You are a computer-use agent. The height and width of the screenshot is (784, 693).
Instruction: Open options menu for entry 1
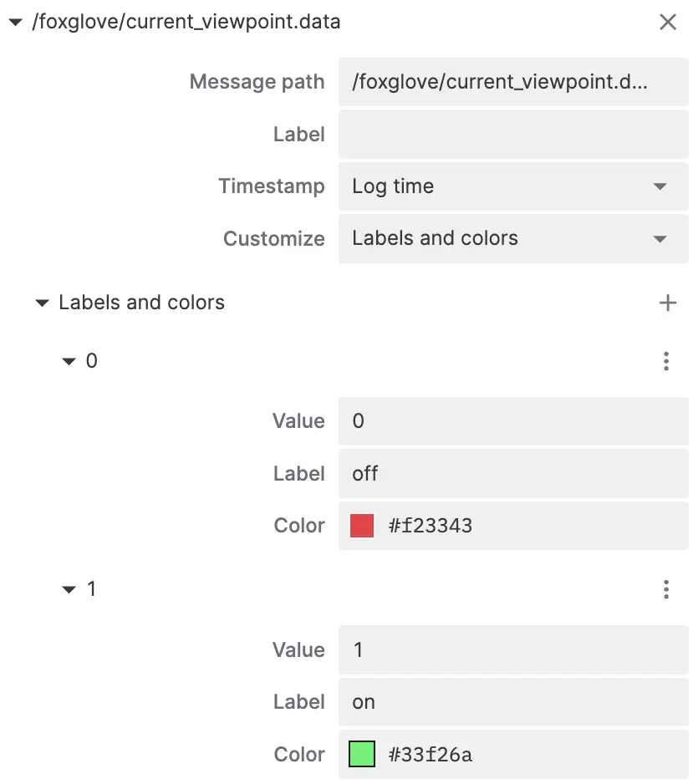click(666, 590)
